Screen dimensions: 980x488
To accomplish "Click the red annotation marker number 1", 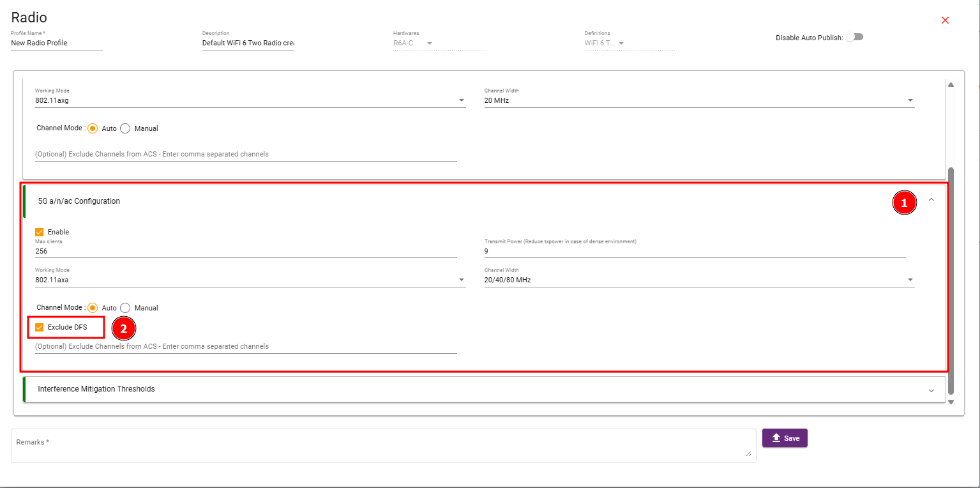I will pyautogui.click(x=903, y=203).
